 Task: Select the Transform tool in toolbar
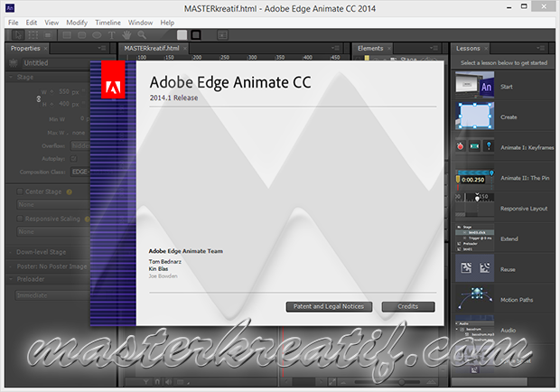point(33,35)
